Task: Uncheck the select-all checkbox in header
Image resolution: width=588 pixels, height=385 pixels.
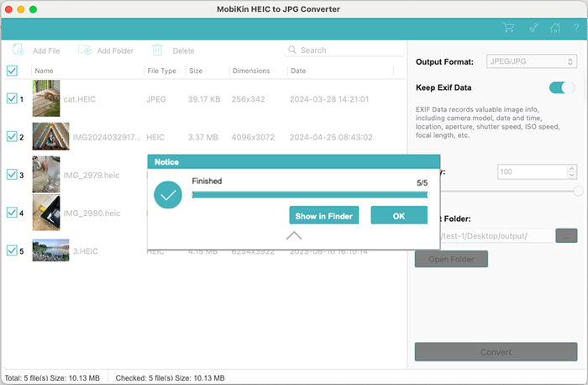Action: coord(12,71)
